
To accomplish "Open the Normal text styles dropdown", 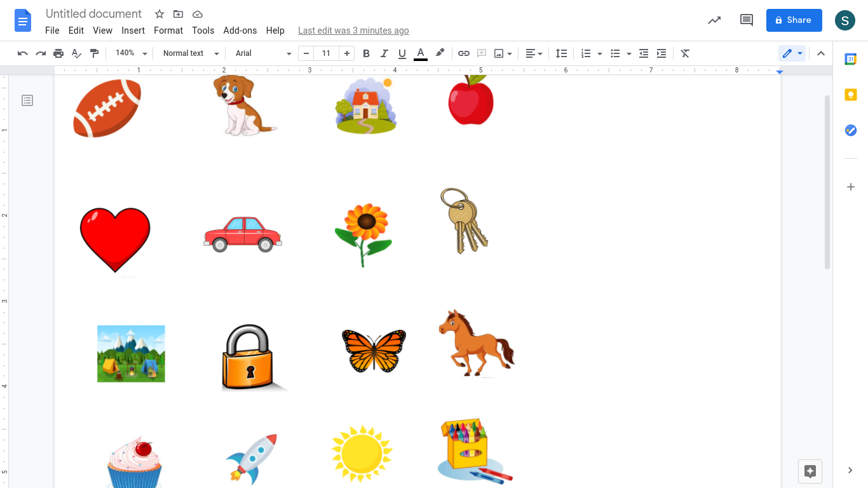I will click(191, 53).
